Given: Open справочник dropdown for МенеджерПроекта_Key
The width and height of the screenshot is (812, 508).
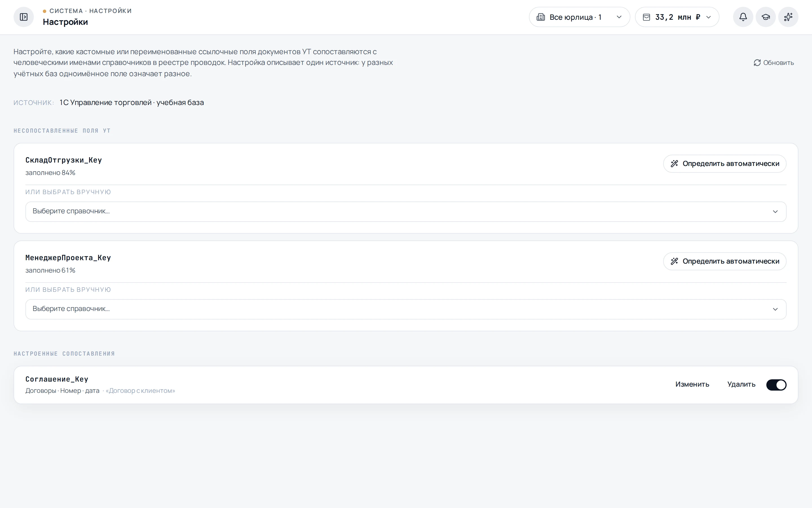Looking at the screenshot, I should click(x=406, y=309).
